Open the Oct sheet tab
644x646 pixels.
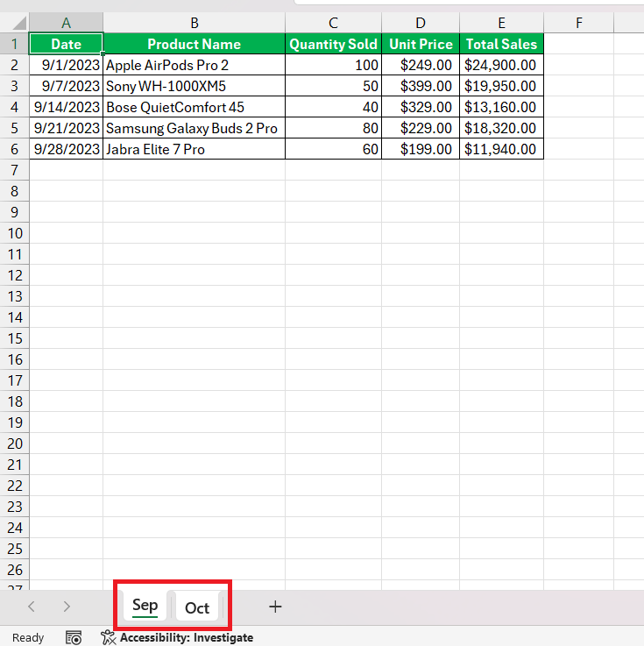click(x=197, y=607)
